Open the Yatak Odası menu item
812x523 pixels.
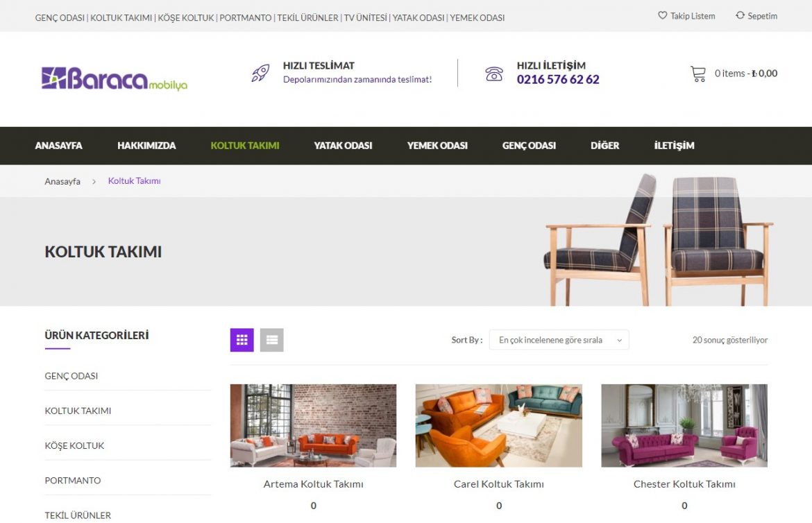coord(343,146)
